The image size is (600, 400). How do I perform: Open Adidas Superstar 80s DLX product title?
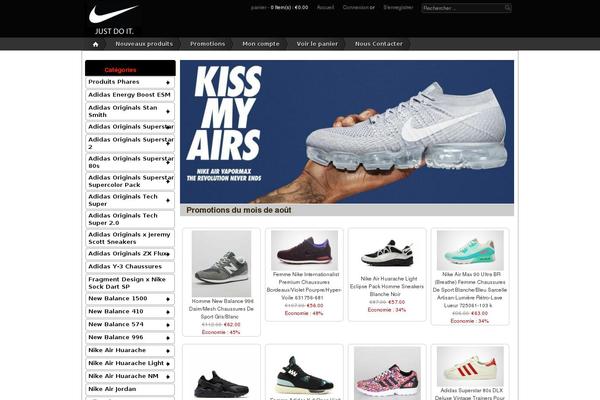[470, 394]
